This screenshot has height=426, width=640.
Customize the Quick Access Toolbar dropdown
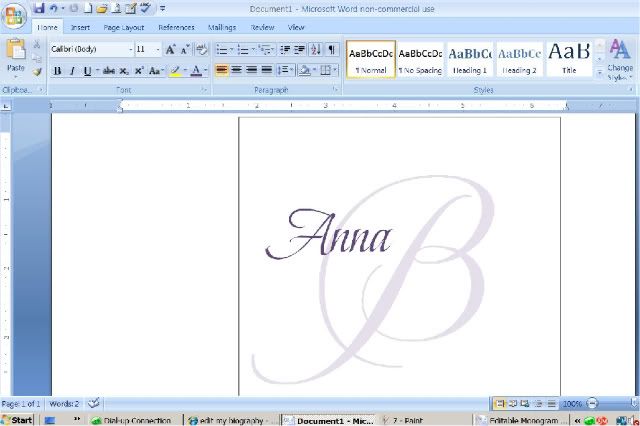point(162,9)
